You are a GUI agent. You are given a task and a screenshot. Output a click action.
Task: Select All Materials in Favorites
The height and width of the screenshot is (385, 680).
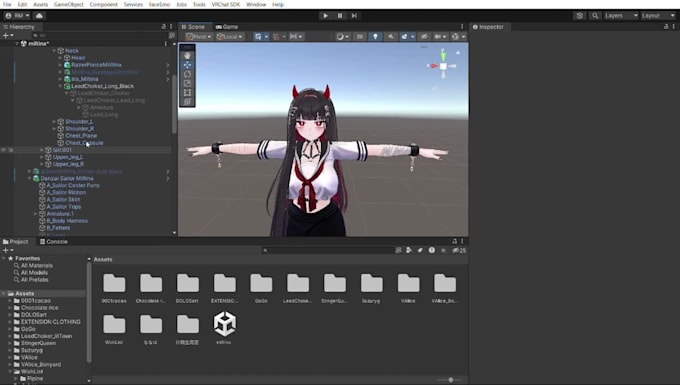pos(36,266)
